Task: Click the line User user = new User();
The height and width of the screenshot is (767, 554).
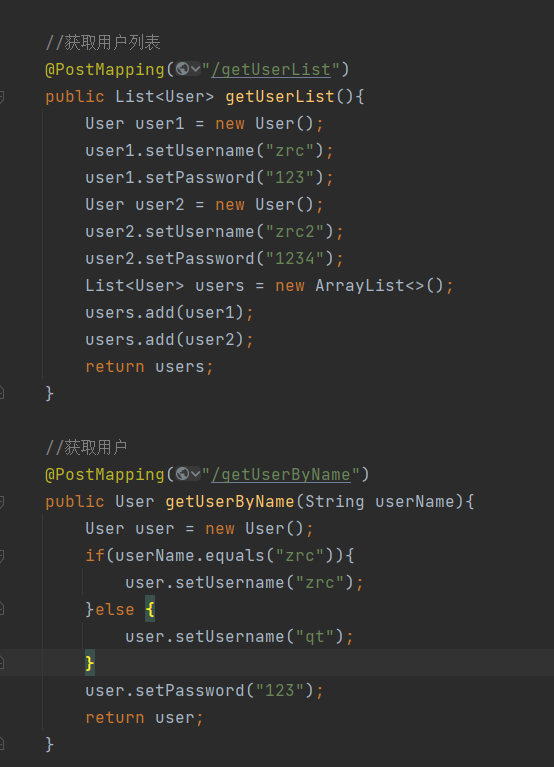Action: point(199,528)
